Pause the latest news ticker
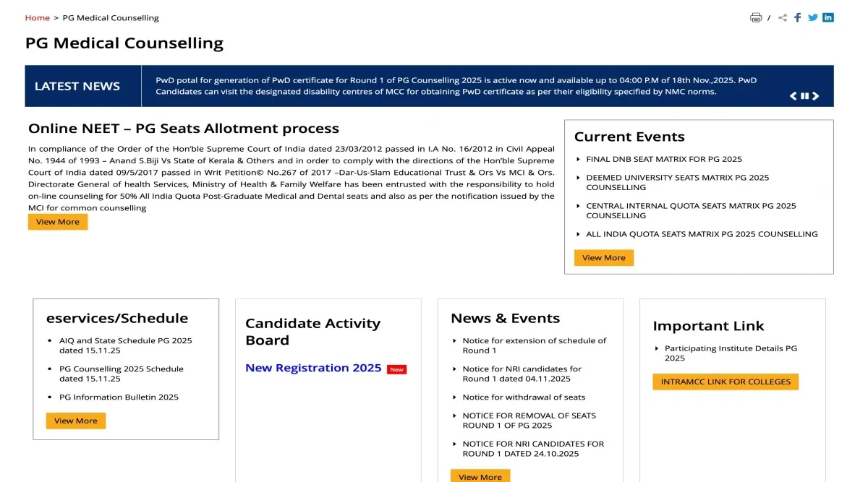This screenshot has height=482, width=868. pos(804,96)
